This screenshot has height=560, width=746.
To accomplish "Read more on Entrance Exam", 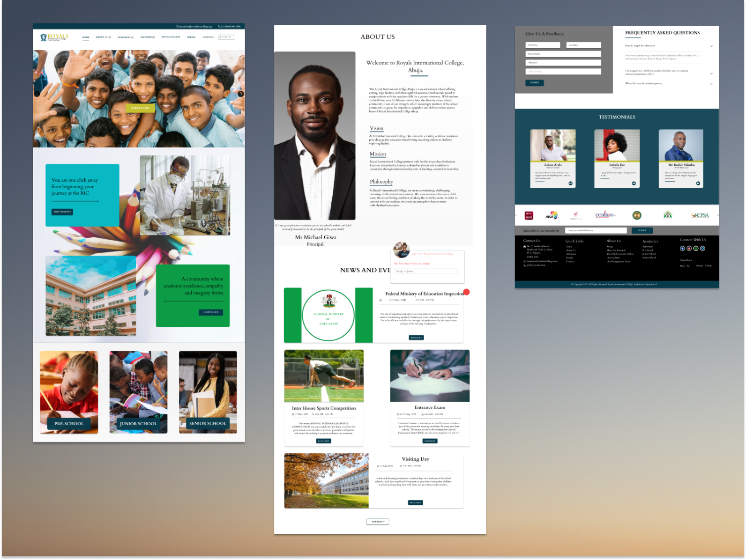I will (430, 441).
